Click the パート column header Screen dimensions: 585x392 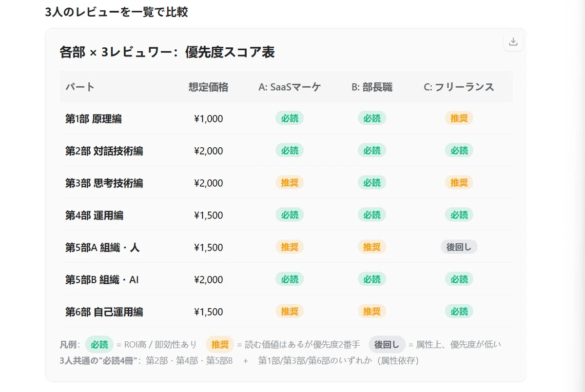[80, 87]
